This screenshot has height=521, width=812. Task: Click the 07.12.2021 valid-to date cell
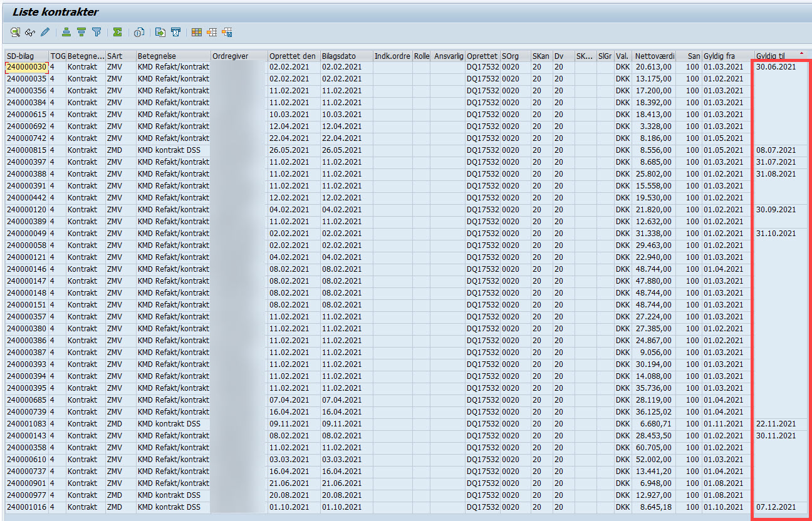(776, 507)
